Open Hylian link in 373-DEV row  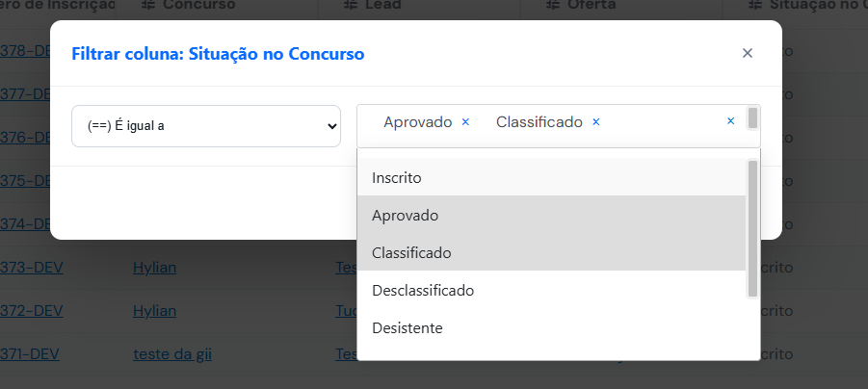coord(154,268)
